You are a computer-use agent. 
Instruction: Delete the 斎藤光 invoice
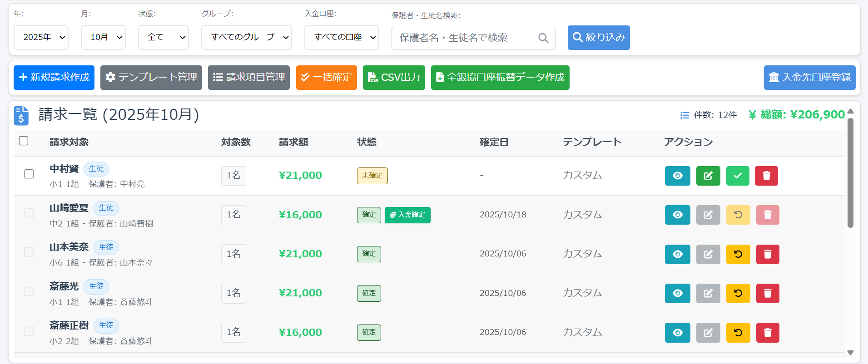[x=768, y=293]
